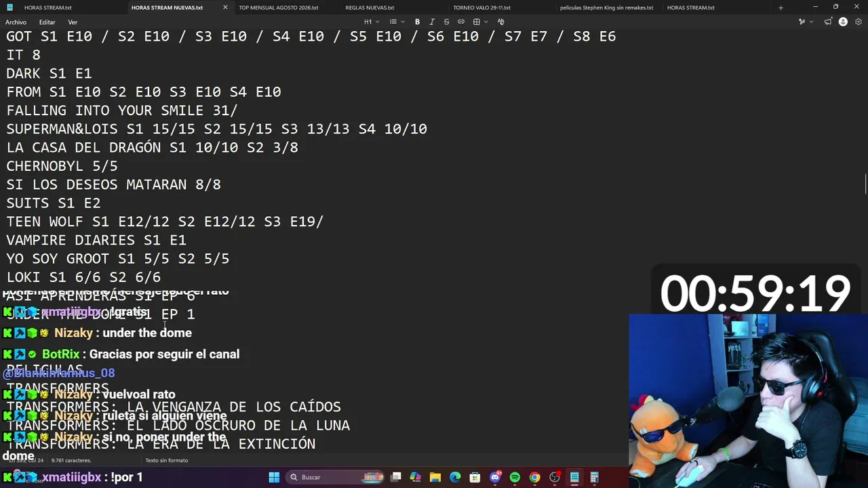Viewport: 868px width, 488px height.
Task: Toggle bold formatting
Action: point(417,22)
